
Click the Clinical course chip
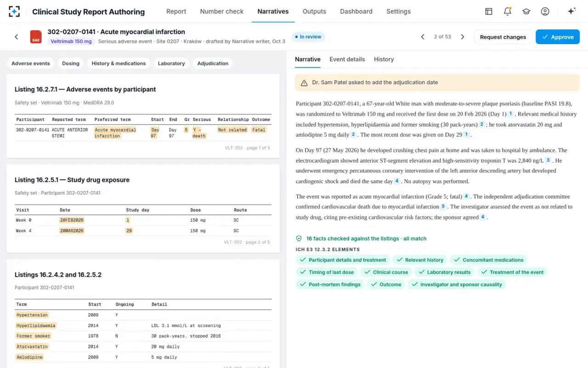coord(386,272)
